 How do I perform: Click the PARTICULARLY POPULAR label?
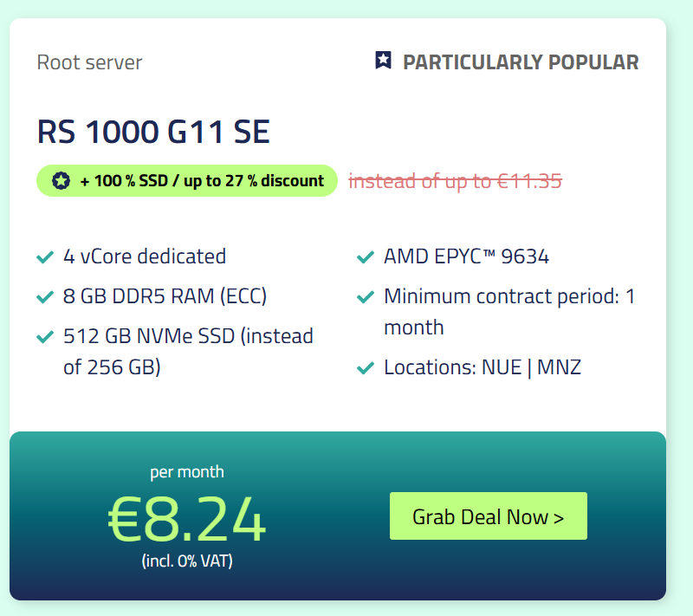[521, 62]
